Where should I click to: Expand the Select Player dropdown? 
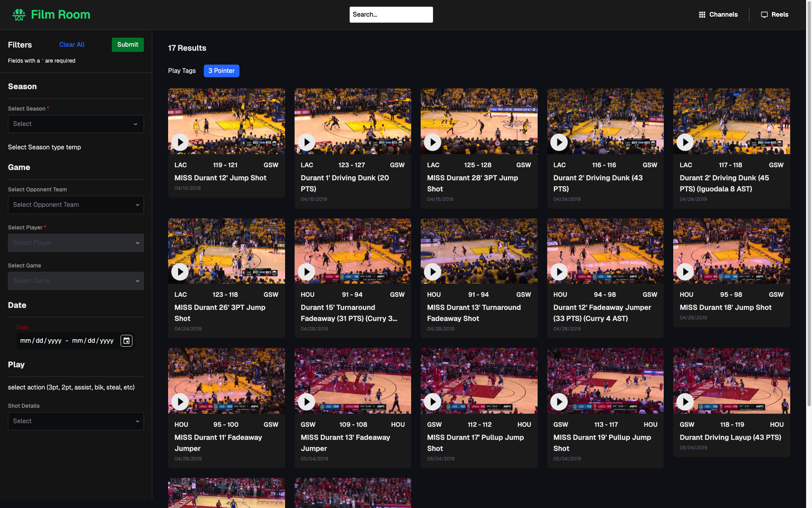76,243
